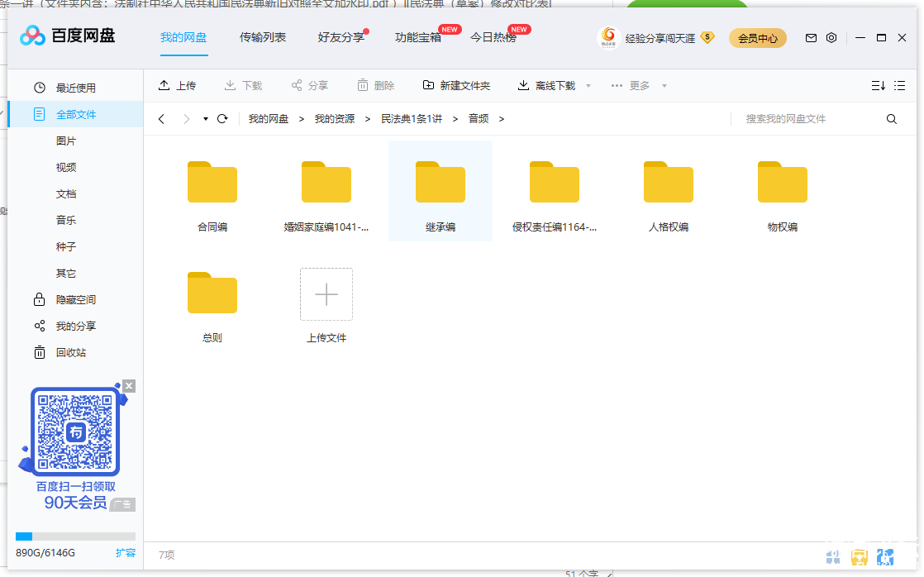This screenshot has width=924, height=577.
Task: Click the 上传文件 plus tile
Action: tap(326, 294)
